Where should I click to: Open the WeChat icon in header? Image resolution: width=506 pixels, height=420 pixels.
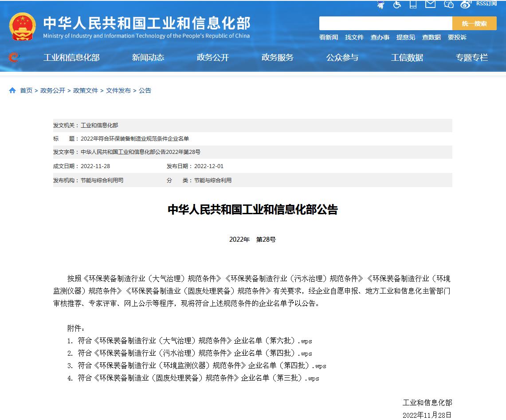(448, 4)
